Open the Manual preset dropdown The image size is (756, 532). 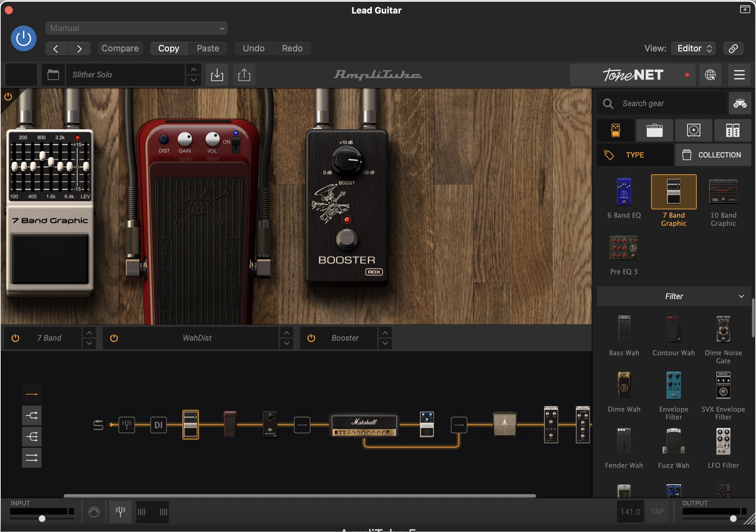click(x=137, y=28)
